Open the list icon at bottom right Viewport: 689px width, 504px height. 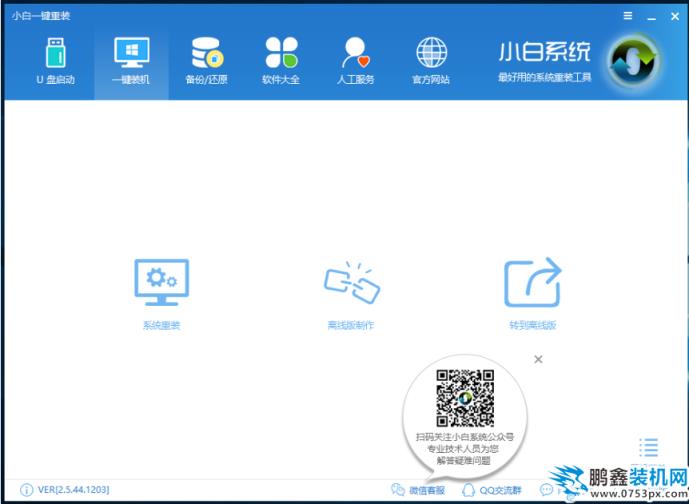(649, 447)
